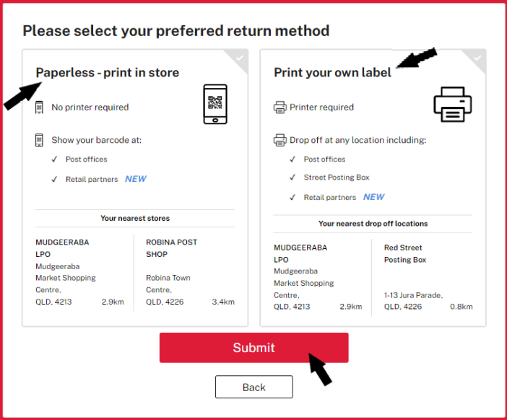Submit the preferred return method
The width and height of the screenshot is (507, 420).
pos(253,348)
